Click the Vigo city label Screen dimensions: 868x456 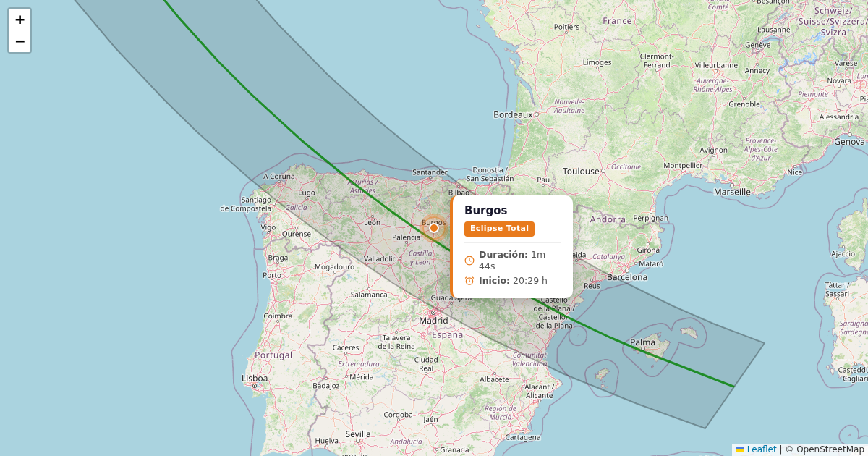click(x=268, y=227)
